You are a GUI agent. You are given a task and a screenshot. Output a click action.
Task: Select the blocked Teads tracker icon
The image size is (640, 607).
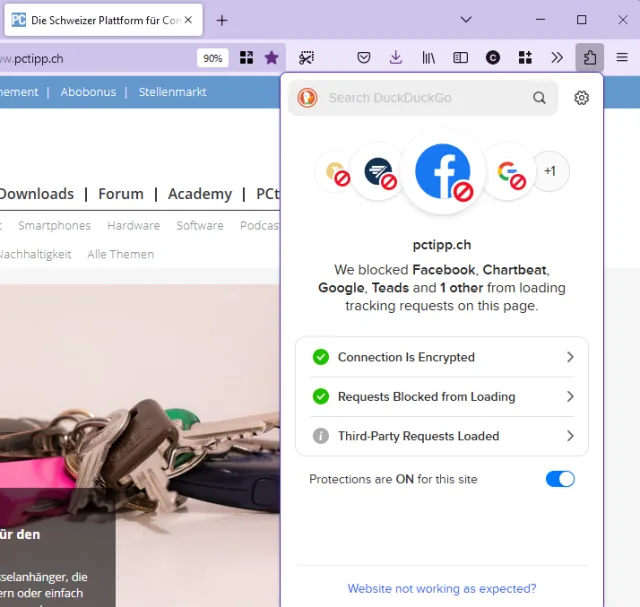[336, 171]
